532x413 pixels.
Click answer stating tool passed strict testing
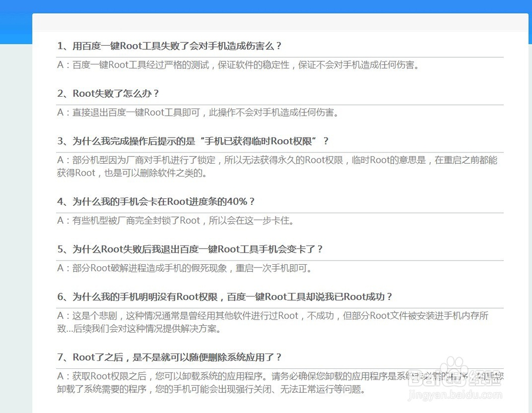238,65
